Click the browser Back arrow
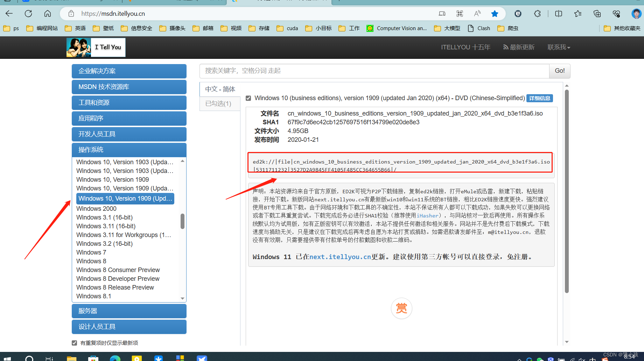Screen dimensions: 644x361 pos(9,14)
